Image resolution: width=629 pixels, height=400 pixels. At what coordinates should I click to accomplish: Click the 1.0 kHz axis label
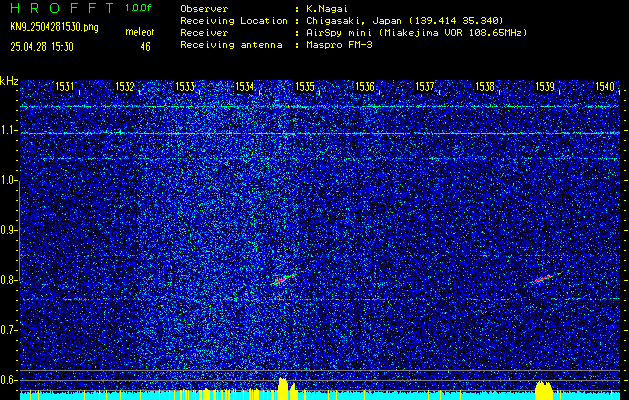coord(8,181)
